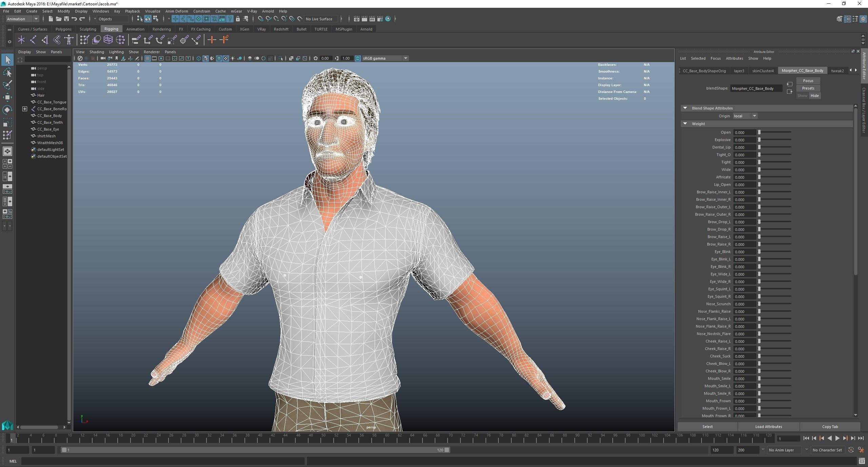Toggle Wireframe on Shaded in viewport toolbar
The width and height of the screenshot is (868, 467).
pyautogui.click(x=219, y=58)
